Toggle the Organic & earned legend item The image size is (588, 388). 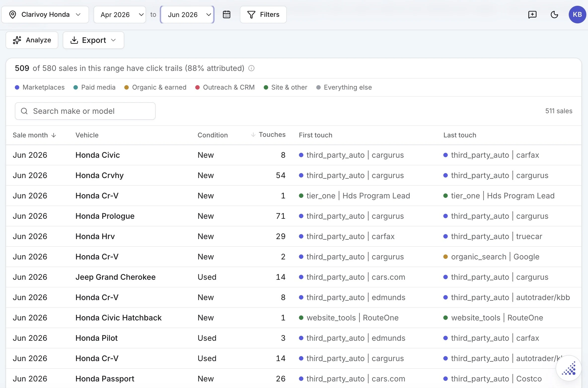coord(155,87)
